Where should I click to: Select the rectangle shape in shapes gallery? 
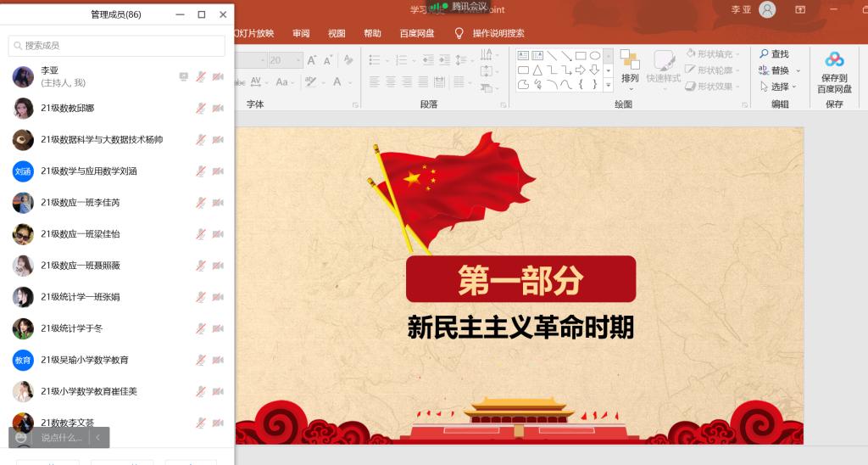(581, 56)
